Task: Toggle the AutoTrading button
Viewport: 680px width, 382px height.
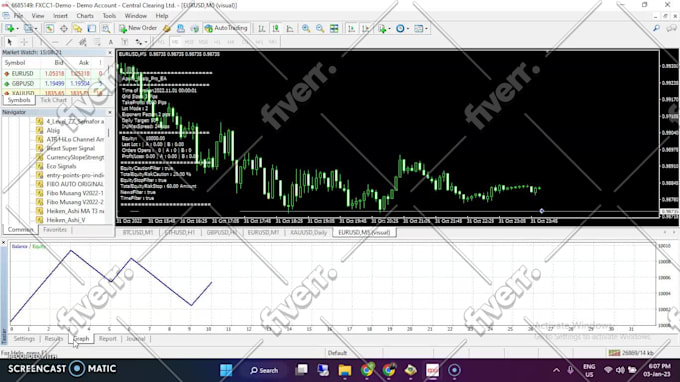Action: coord(226,28)
